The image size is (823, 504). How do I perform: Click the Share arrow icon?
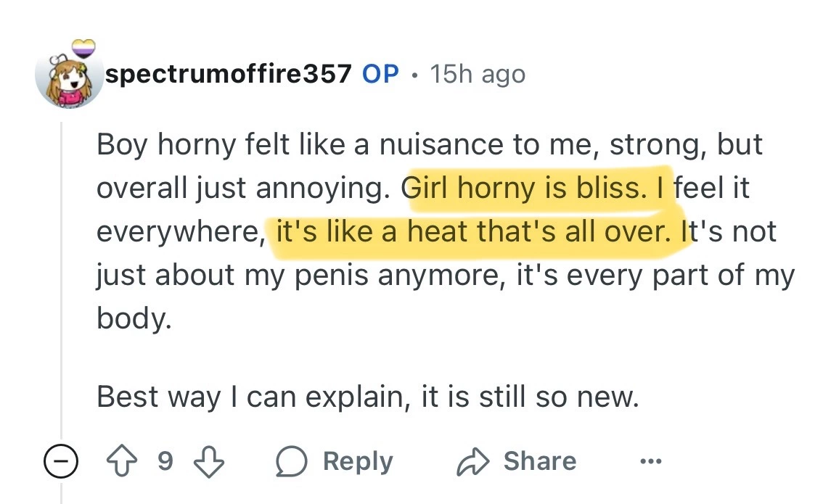point(474,462)
